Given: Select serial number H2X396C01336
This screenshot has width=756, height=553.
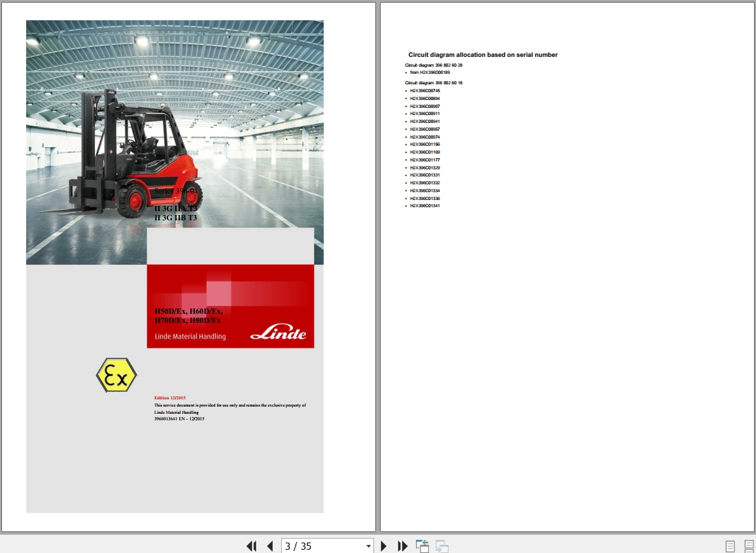Looking at the screenshot, I should (x=425, y=198).
